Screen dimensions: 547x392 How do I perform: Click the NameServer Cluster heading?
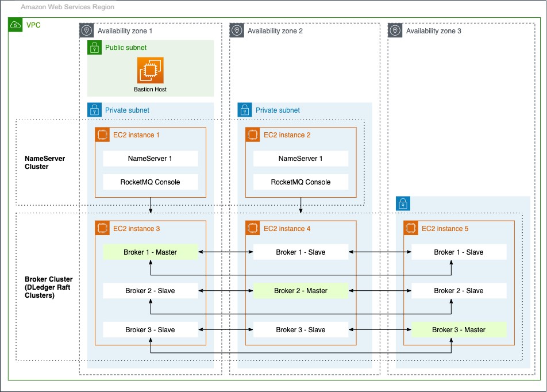[x=45, y=162]
